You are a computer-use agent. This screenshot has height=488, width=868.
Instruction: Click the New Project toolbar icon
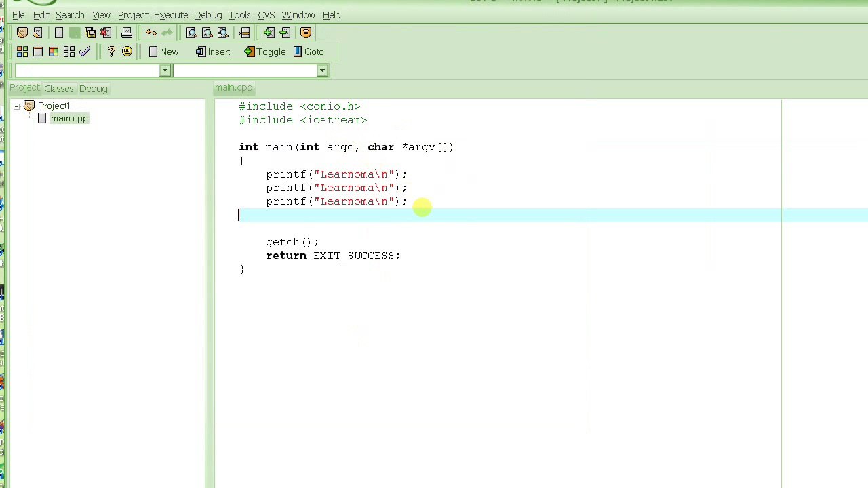(x=22, y=33)
